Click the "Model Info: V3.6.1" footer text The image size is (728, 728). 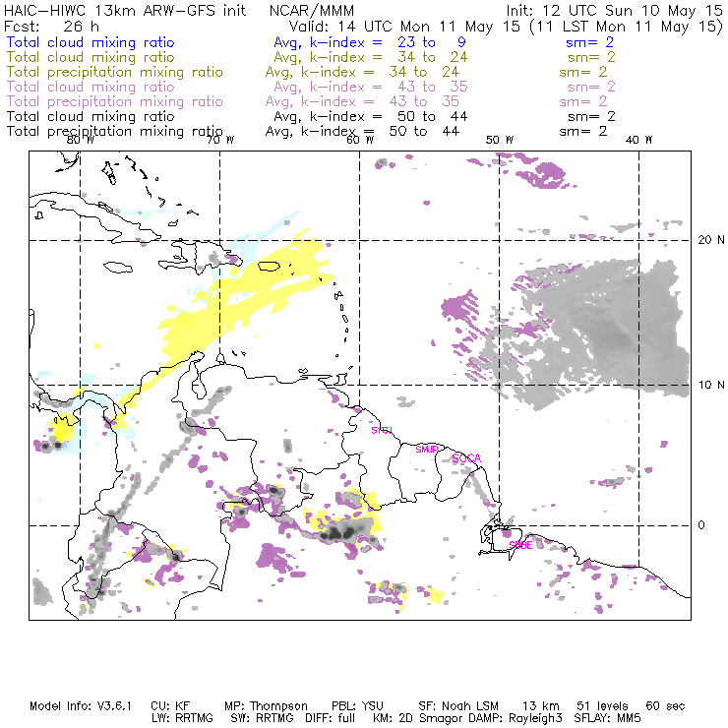pyautogui.click(x=81, y=706)
